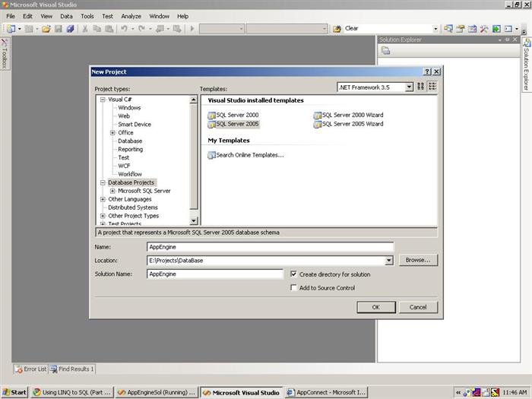Confirm the dialog with OK
Screen dimensions: 532x399
tap(376, 307)
